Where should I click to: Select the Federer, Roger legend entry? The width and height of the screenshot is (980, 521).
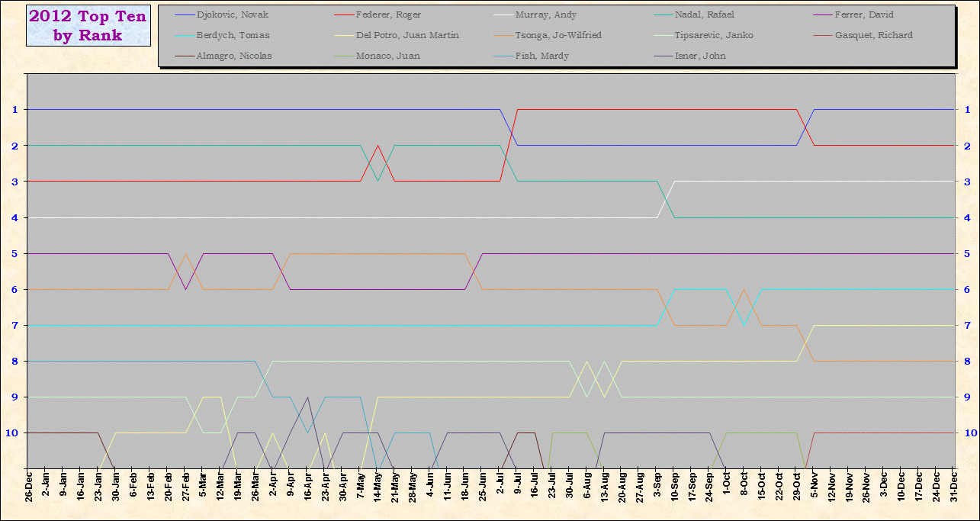point(388,14)
